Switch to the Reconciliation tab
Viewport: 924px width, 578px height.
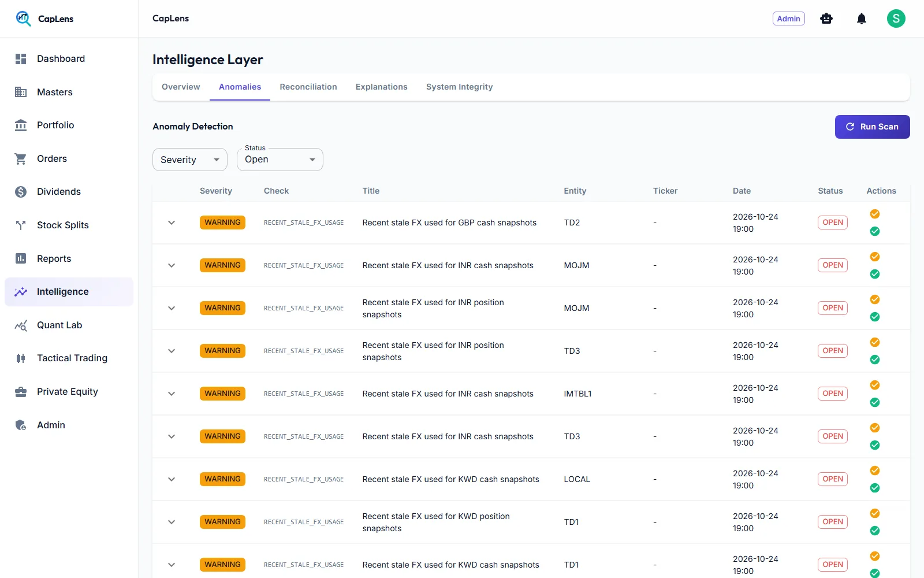pyautogui.click(x=308, y=87)
